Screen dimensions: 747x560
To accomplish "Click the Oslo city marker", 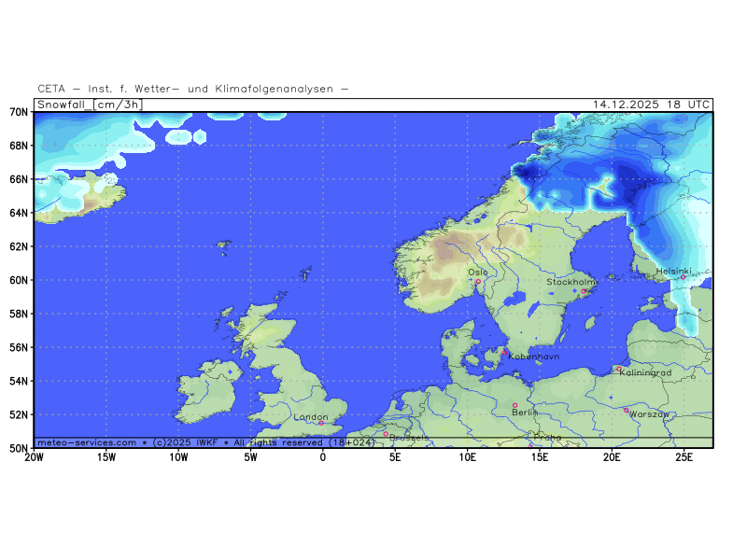I will [478, 281].
